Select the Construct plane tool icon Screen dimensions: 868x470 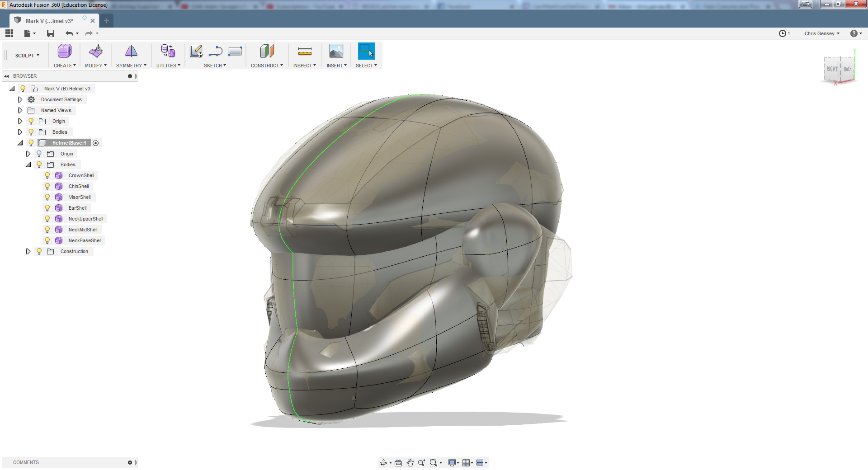click(x=267, y=51)
